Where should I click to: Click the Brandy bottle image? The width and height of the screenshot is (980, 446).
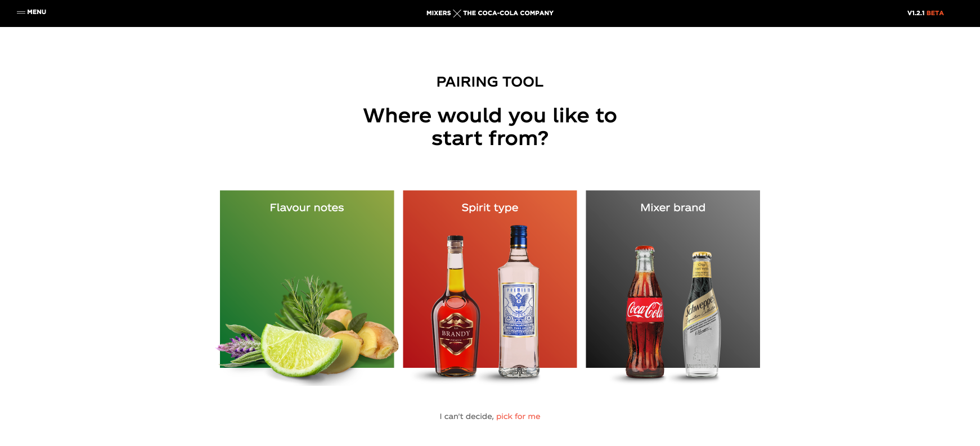456,305
